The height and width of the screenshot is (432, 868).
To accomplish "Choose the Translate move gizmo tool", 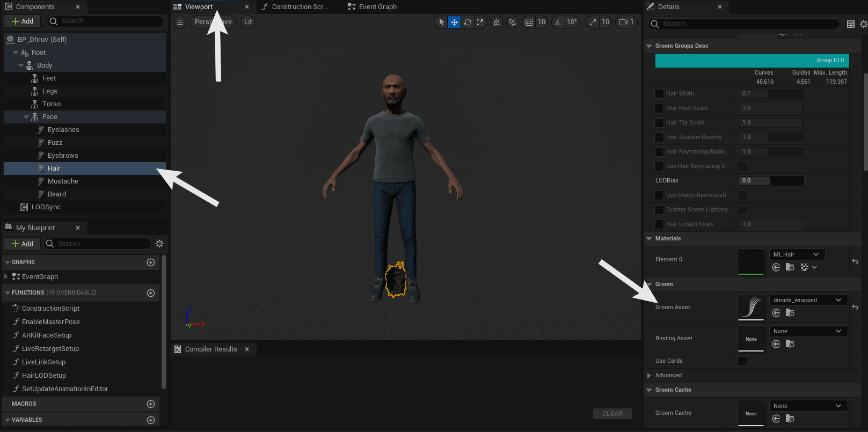I will (x=454, y=22).
